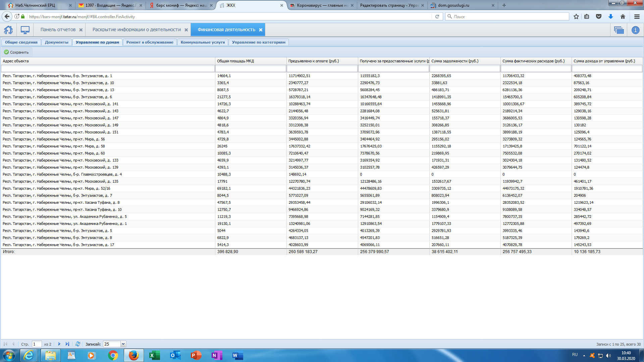Open PowerPoint from taskbar
The image size is (644, 362).
click(x=196, y=355)
